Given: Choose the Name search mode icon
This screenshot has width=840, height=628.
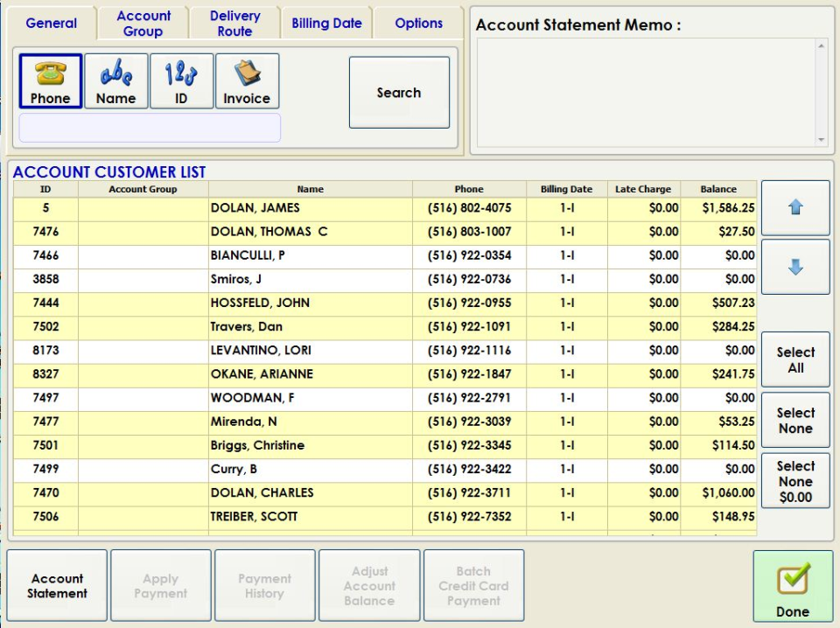Looking at the screenshot, I should [x=115, y=81].
